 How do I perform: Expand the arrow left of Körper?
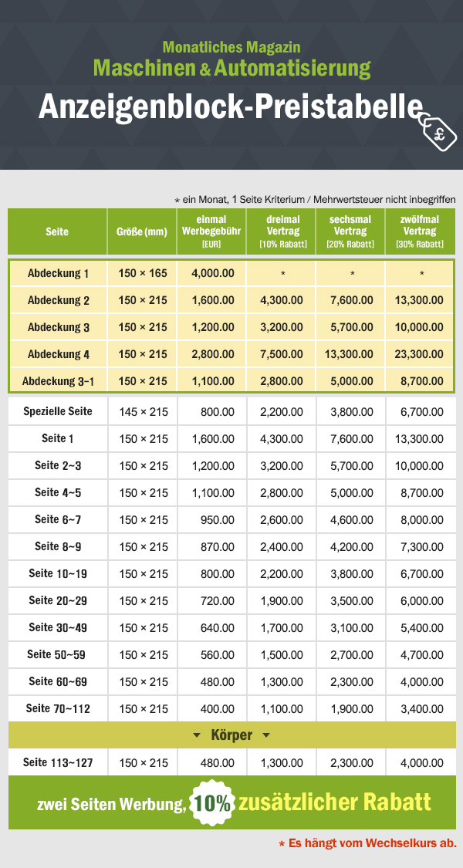(x=197, y=735)
